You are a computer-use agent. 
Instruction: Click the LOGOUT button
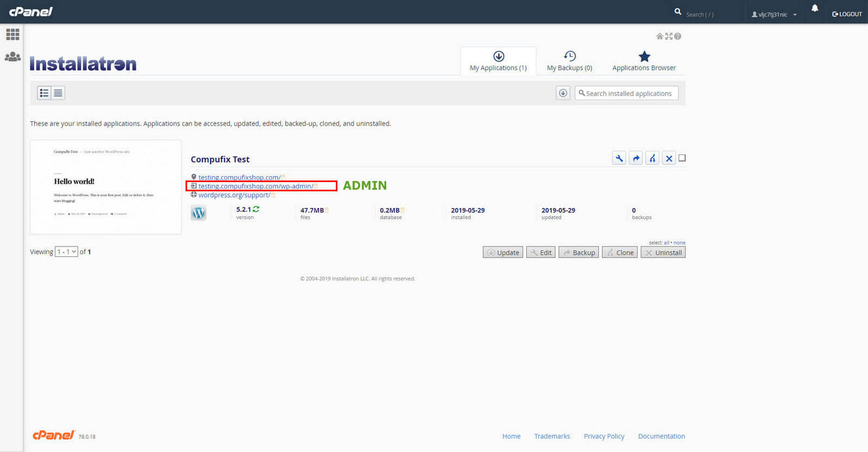coord(847,14)
